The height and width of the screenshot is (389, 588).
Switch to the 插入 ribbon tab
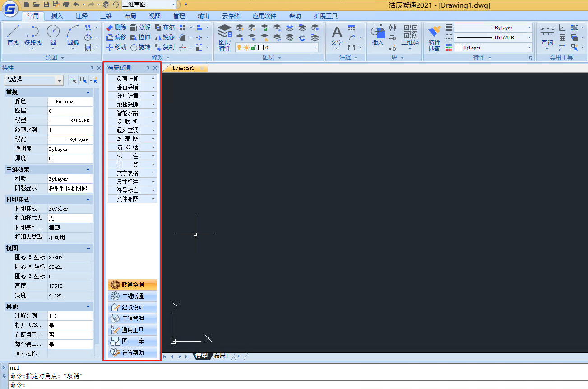57,16
